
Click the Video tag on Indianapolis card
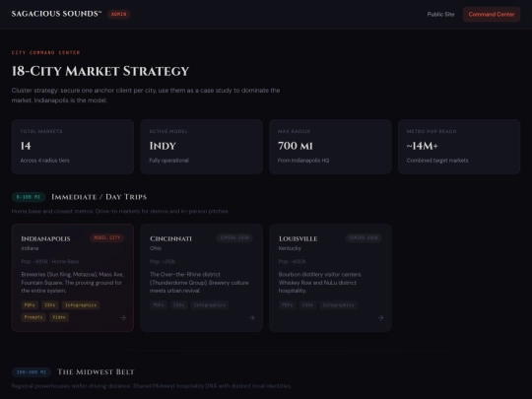tap(59, 317)
